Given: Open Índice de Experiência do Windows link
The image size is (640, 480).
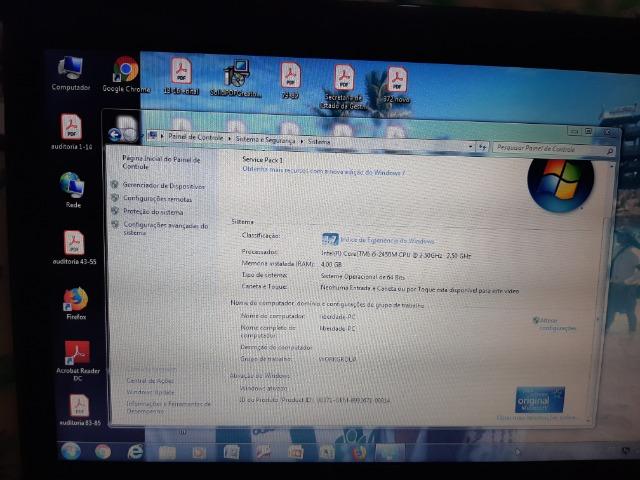Looking at the screenshot, I should (388, 240).
